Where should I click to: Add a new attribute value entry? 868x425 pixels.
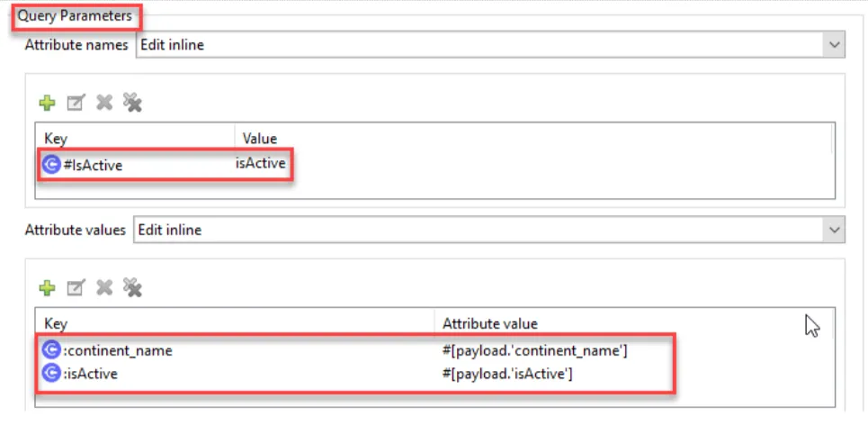click(47, 287)
